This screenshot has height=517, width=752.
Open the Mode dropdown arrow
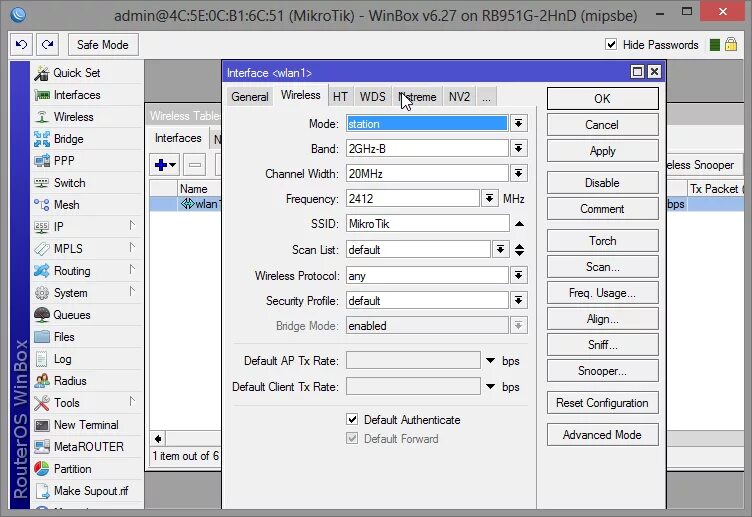point(518,123)
